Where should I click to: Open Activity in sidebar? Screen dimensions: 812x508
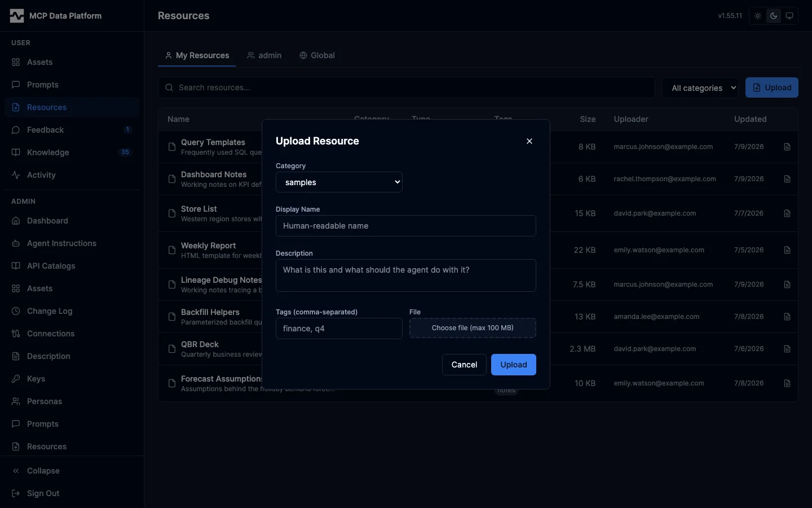72,175
